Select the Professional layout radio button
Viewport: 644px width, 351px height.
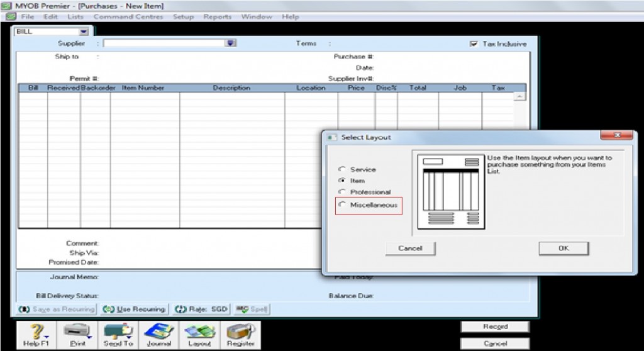(341, 191)
